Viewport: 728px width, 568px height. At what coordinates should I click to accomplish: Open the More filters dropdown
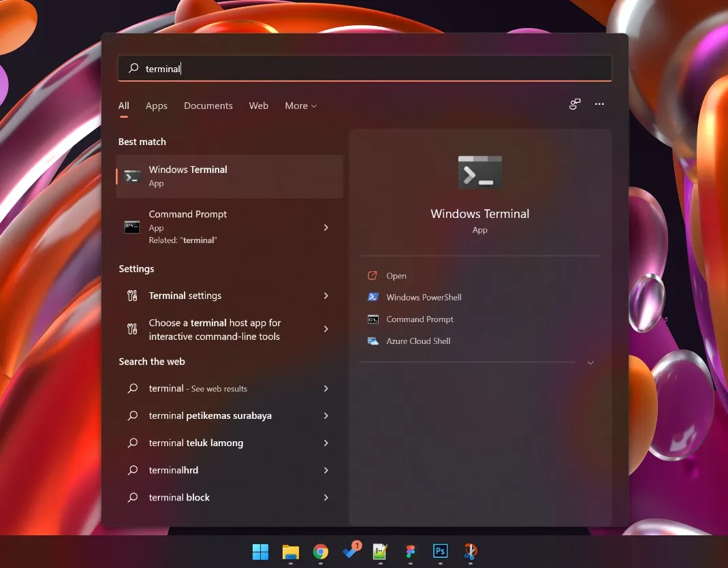click(x=300, y=106)
